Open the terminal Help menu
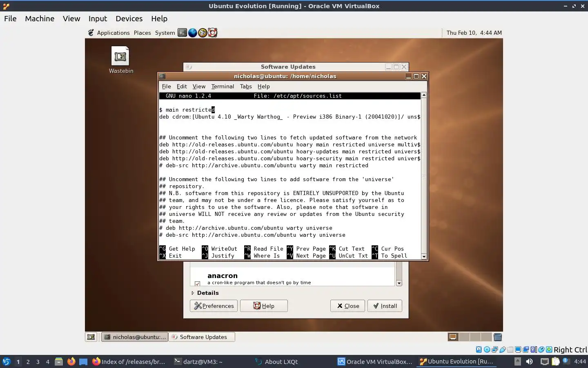Screen dimensions: 588x368 [264, 86]
